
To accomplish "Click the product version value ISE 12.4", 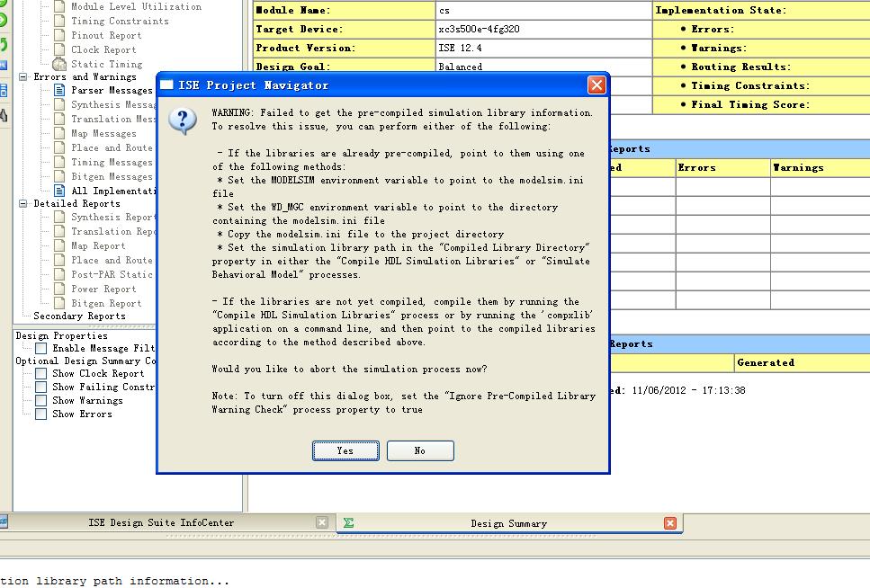I will click(x=460, y=48).
